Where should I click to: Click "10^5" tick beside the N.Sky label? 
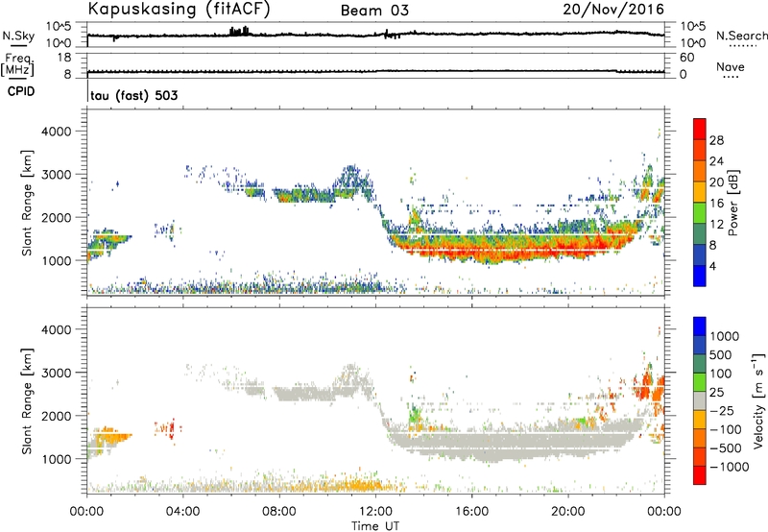[59, 26]
